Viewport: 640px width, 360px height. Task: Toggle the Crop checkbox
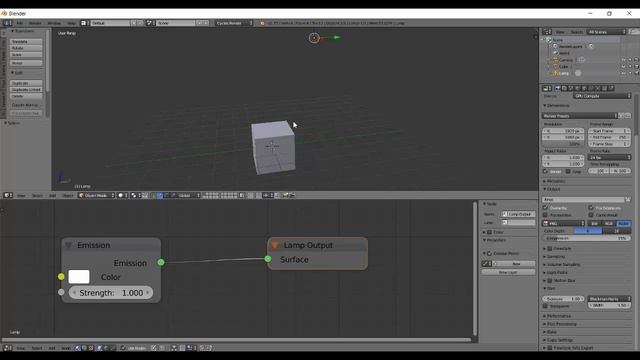point(568,171)
